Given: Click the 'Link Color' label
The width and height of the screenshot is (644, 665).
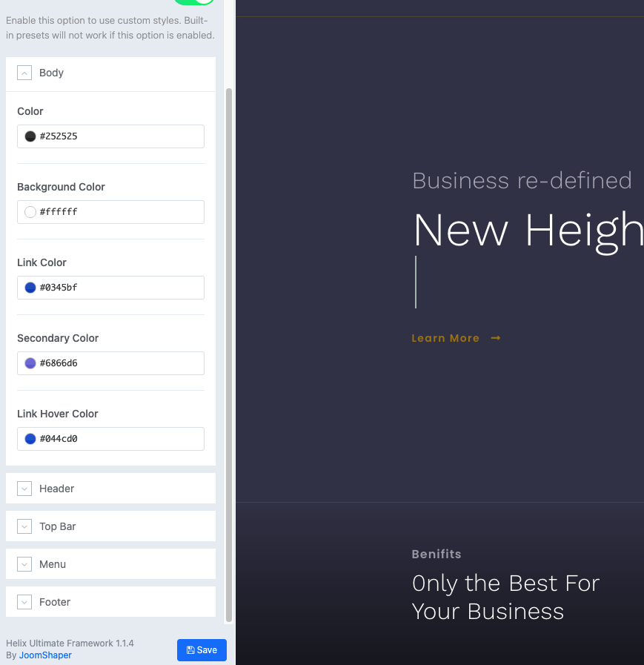Looking at the screenshot, I should 42,262.
